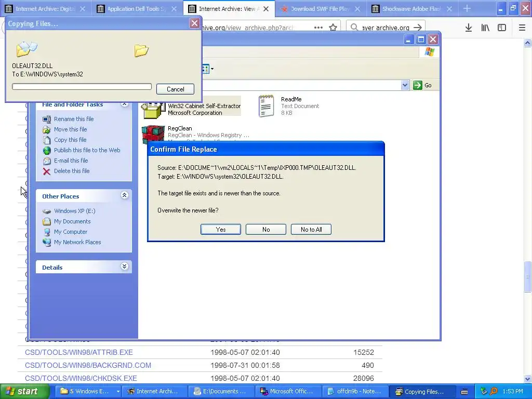Open a new browser tab
532x399 pixels.
click(x=467, y=8)
